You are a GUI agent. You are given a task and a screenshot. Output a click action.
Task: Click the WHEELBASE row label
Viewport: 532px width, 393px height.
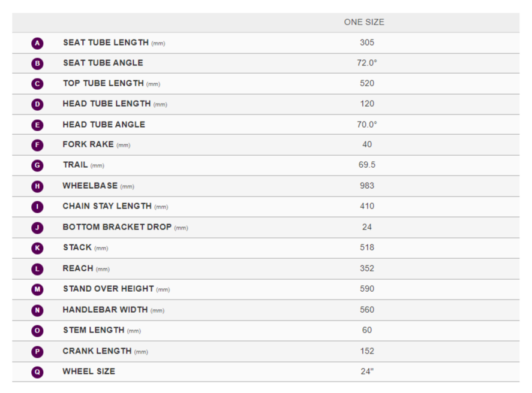point(90,186)
